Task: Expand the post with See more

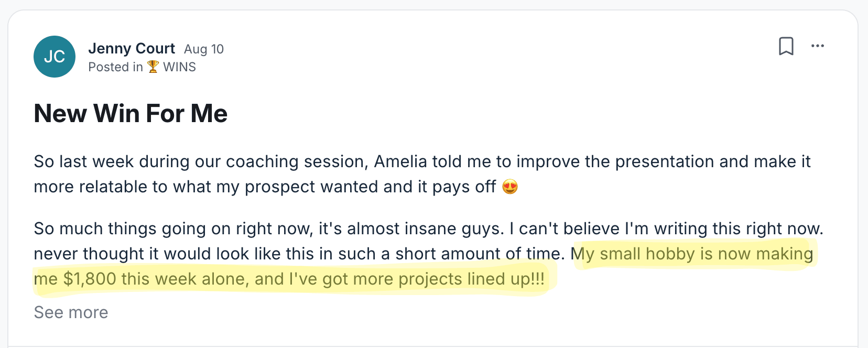Action: pyautogui.click(x=71, y=312)
